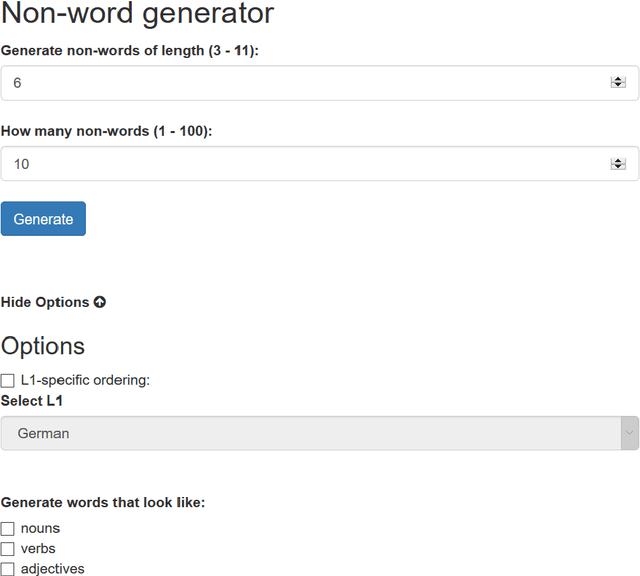640x576 pixels.
Task: Tick the nouns checkbox
Action: (x=8, y=529)
